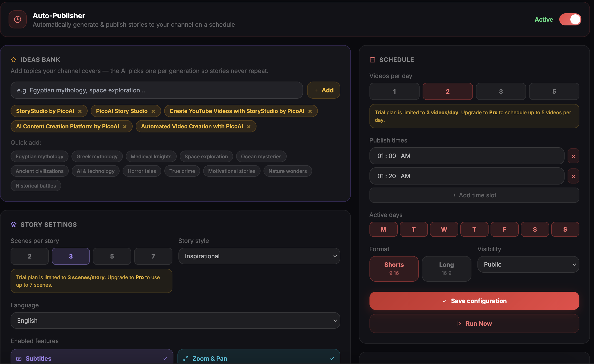594x364 pixels.
Task: Quick add Ancient civilizations
Action: (40, 171)
